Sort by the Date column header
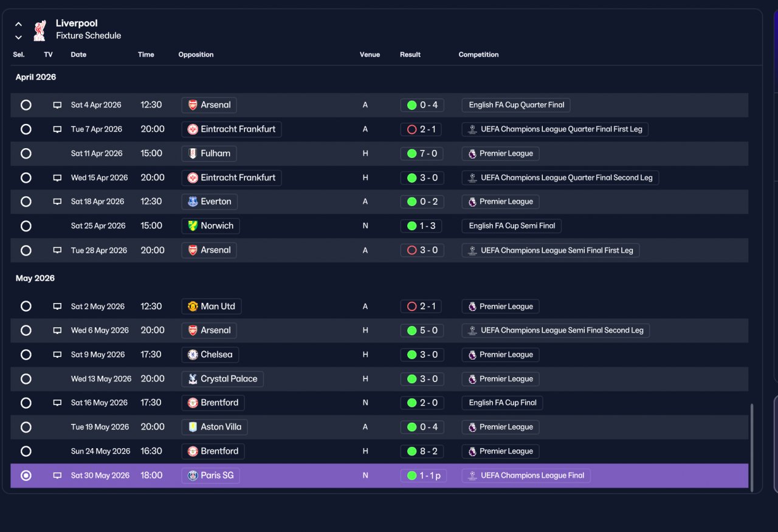This screenshot has height=532, width=778. pyautogui.click(x=78, y=55)
